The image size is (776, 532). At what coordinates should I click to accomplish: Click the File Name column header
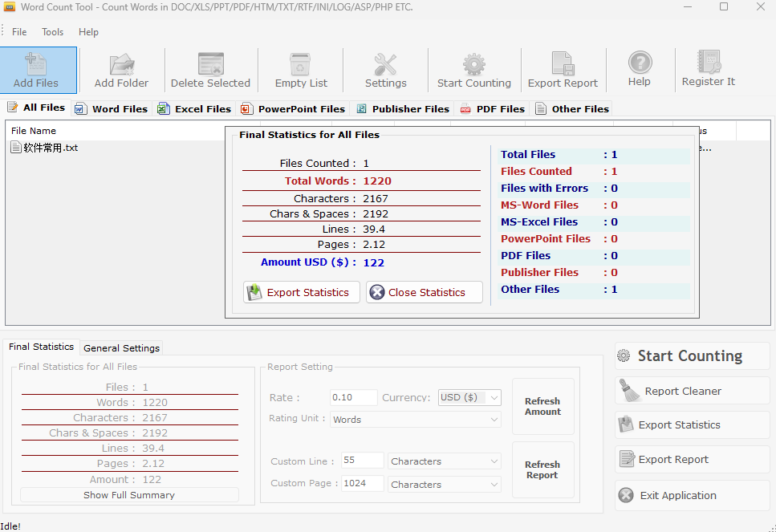click(34, 131)
